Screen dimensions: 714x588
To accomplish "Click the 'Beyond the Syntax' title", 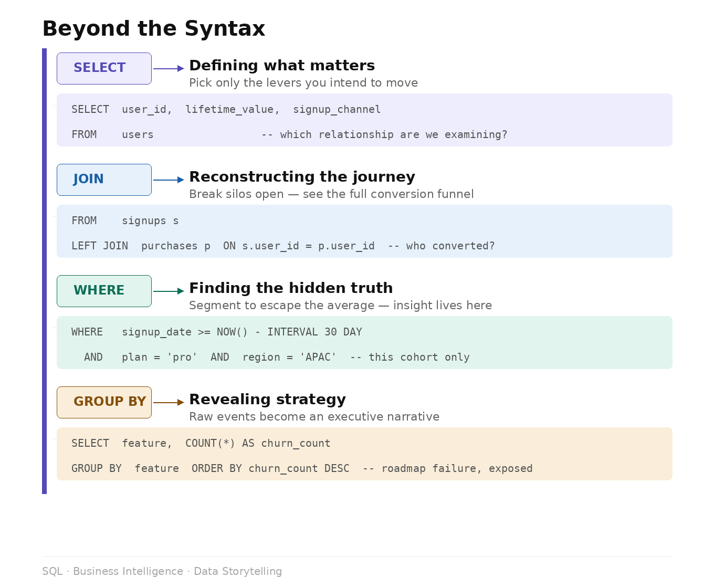I will 154,28.
